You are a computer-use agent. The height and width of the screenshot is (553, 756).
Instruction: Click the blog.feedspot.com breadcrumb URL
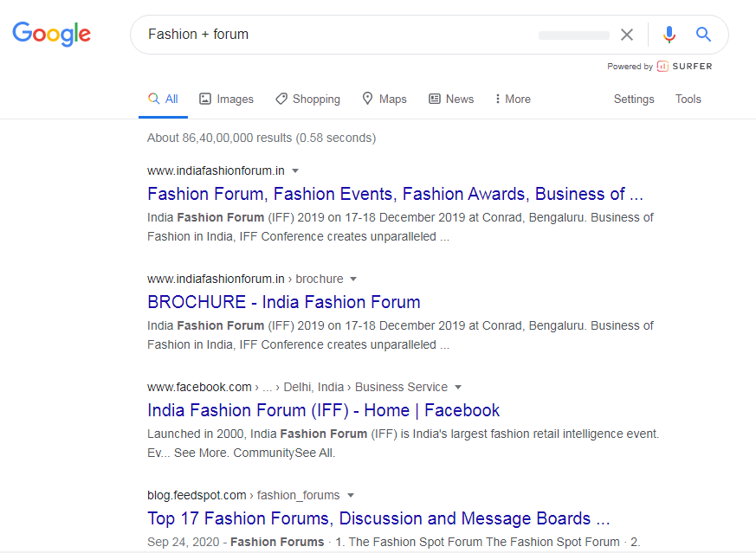(197, 496)
